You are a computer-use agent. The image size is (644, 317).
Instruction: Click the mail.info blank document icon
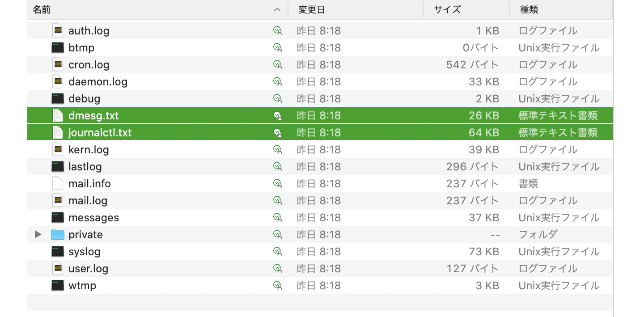[57, 184]
